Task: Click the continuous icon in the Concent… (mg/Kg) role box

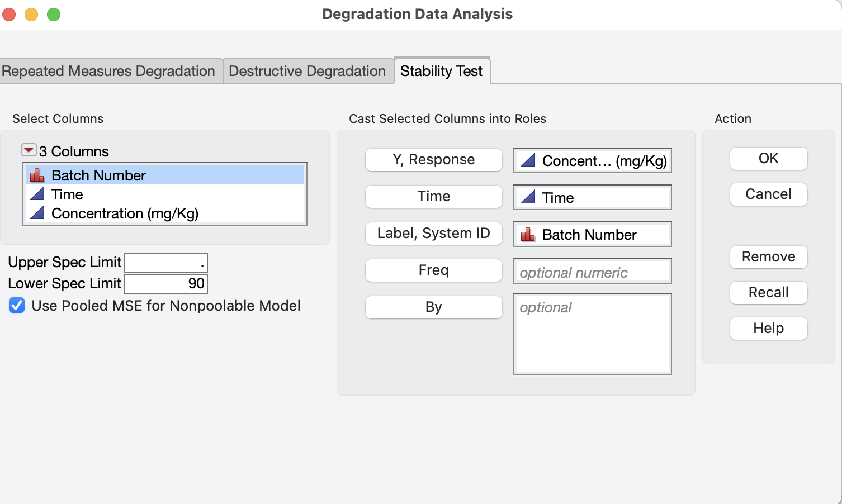Action: click(528, 160)
